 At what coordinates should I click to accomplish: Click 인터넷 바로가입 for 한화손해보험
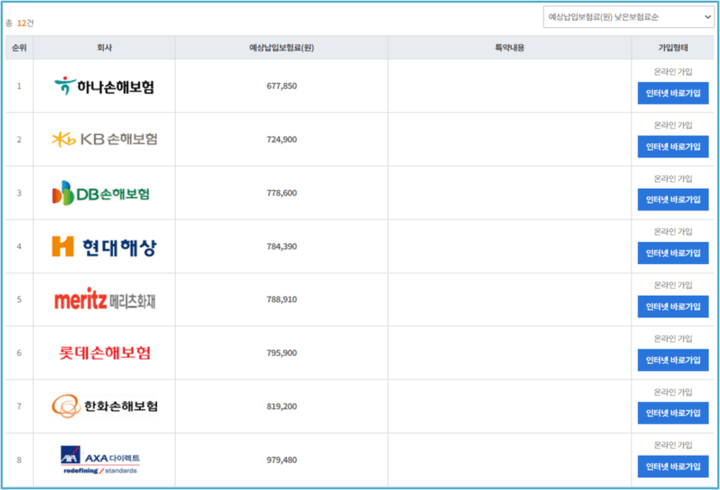pyautogui.click(x=673, y=413)
